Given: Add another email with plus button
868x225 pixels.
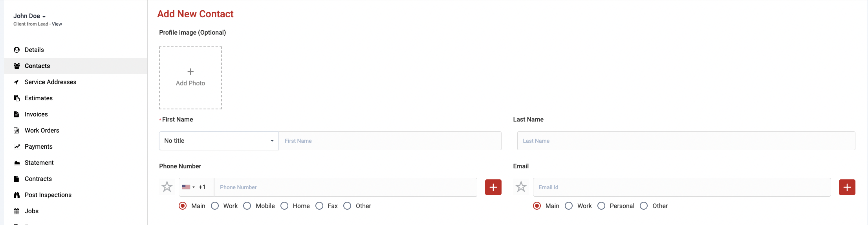Looking at the screenshot, I should (x=847, y=187).
